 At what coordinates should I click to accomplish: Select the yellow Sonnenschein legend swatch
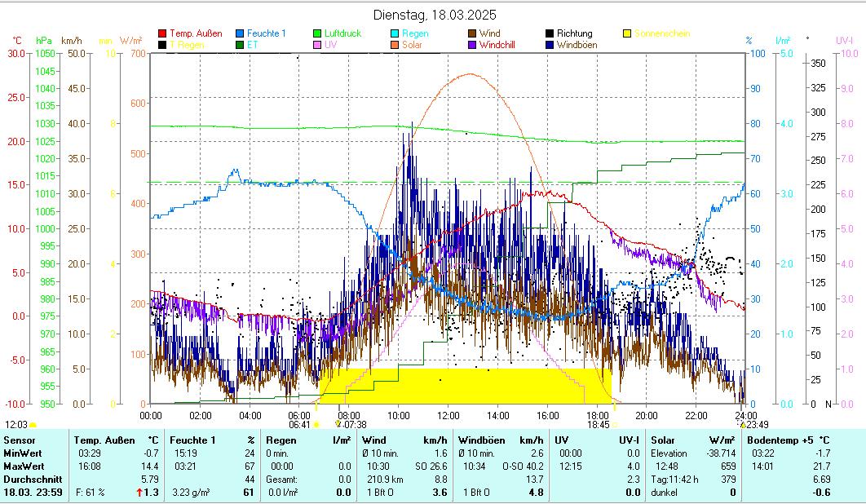pyautogui.click(x=627, y=33)
